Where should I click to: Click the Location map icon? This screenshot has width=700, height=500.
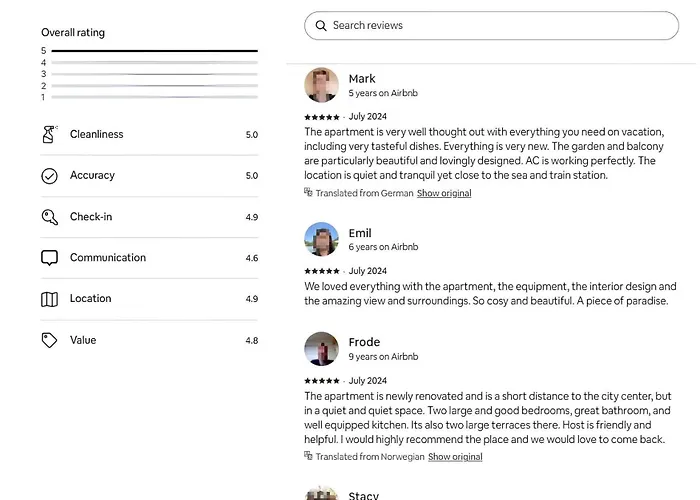(x=50, y=299)
